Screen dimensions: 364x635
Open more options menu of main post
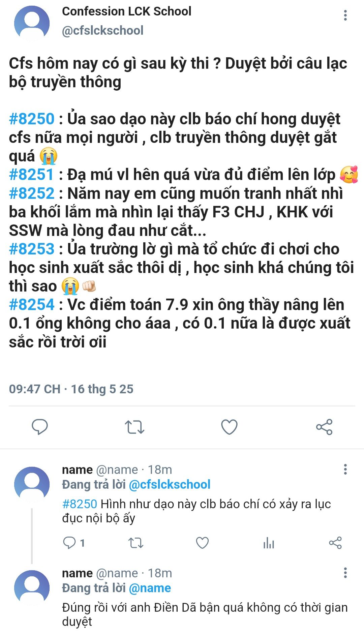pyautogui.click(x=345, y=15)
